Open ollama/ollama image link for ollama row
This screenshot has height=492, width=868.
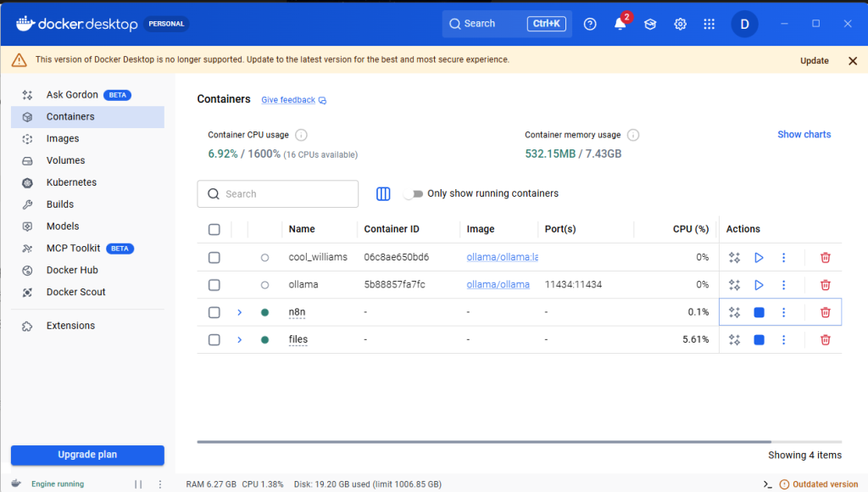coord(498,284)
